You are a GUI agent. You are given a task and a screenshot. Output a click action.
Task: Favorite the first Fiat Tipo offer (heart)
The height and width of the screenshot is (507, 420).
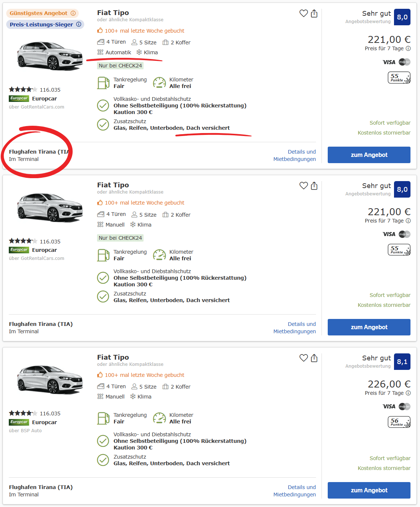tap(304, 14)
